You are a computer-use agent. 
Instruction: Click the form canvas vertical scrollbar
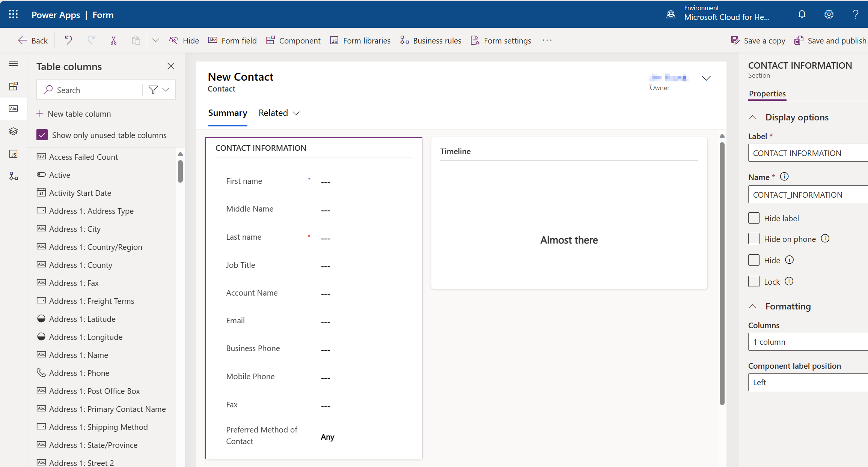(722, 273)
